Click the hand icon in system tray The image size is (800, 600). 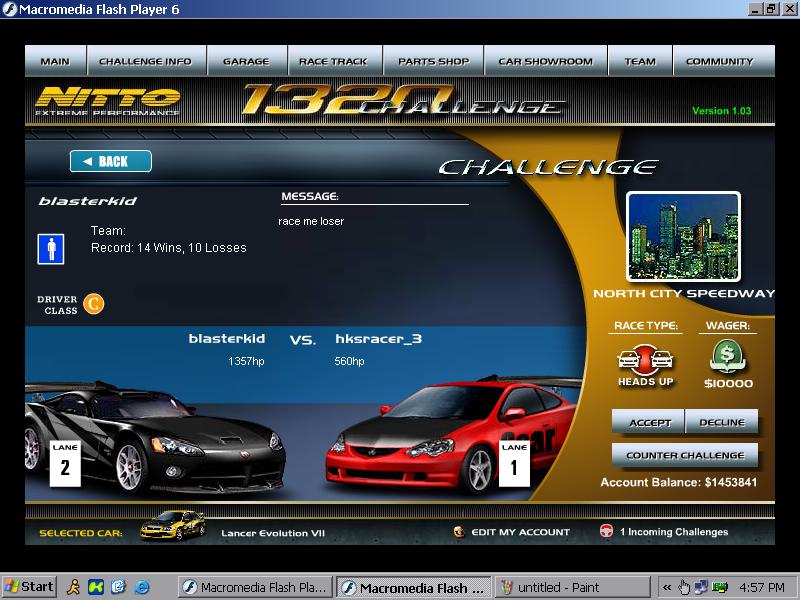[x=684, y=587]
